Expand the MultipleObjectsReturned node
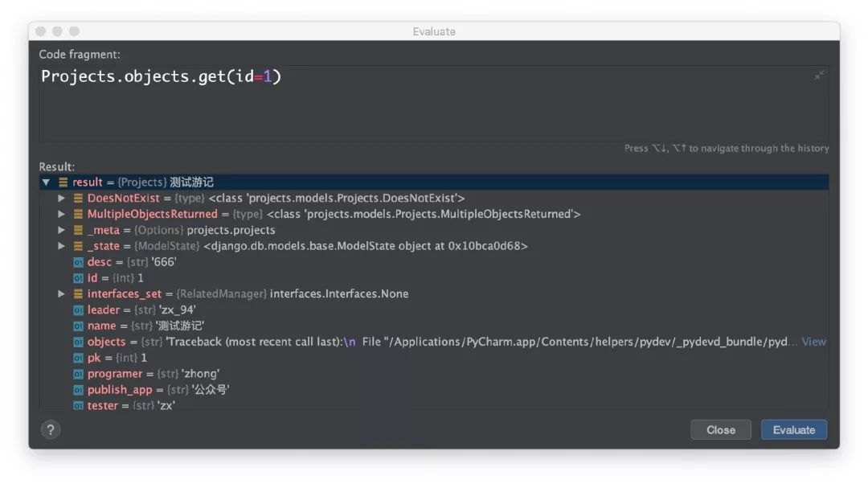This screenshot has width=868, height=484. pyautogui.click(x=62, y=214)
